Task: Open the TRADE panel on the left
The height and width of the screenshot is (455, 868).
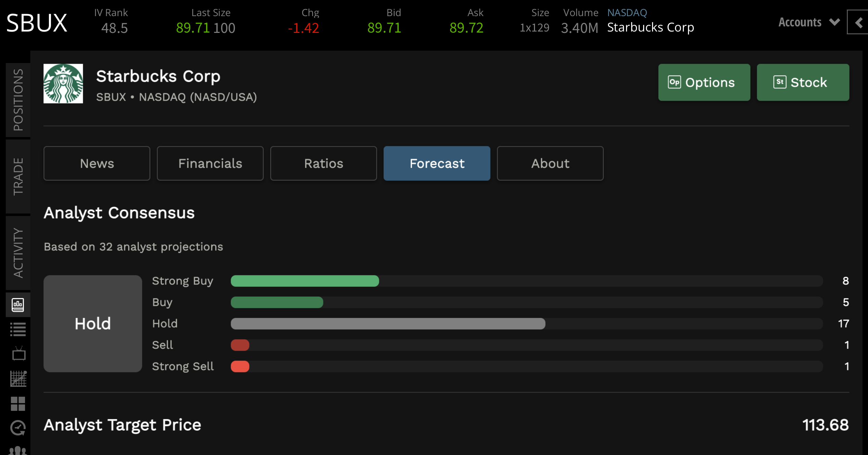Action: click(17, 176)
